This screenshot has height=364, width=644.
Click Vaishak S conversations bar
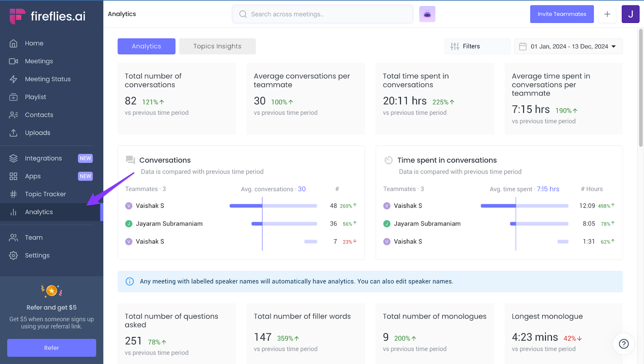(x=273, y=206)
